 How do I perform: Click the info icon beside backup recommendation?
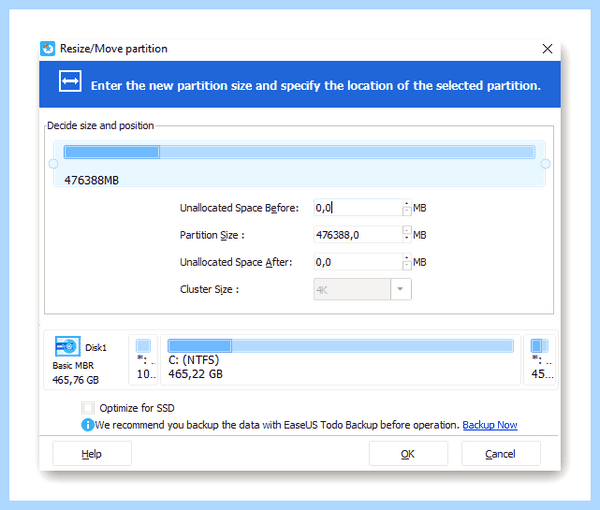coord(87,425)
